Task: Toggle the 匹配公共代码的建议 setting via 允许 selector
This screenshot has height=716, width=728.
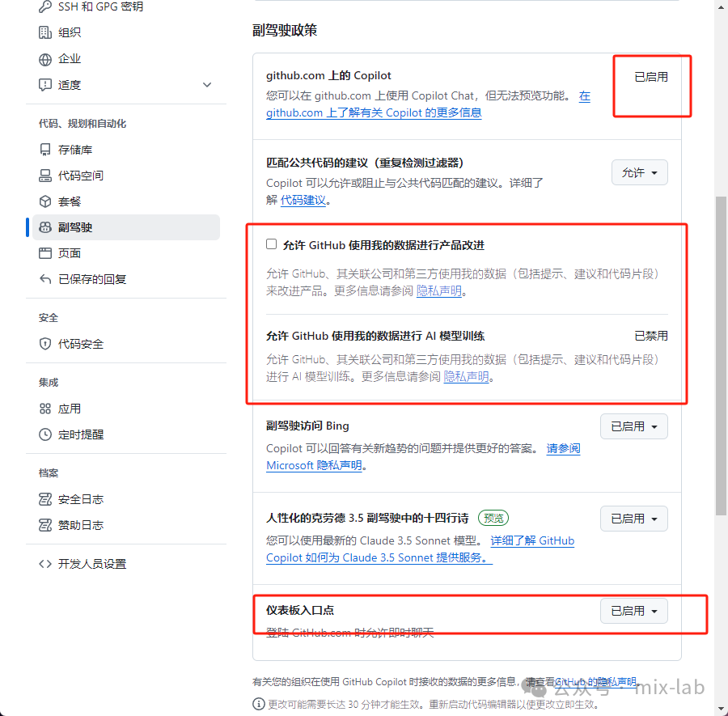Action: pos(639,172)
